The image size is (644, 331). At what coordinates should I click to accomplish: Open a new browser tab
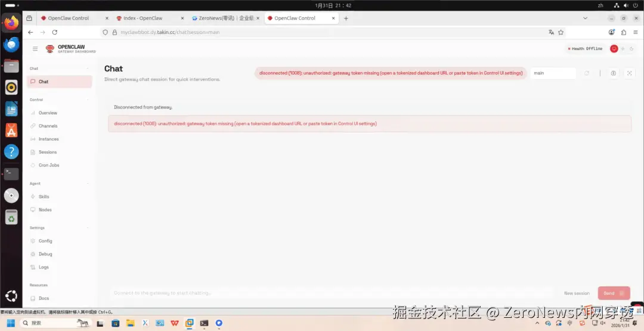346,18
